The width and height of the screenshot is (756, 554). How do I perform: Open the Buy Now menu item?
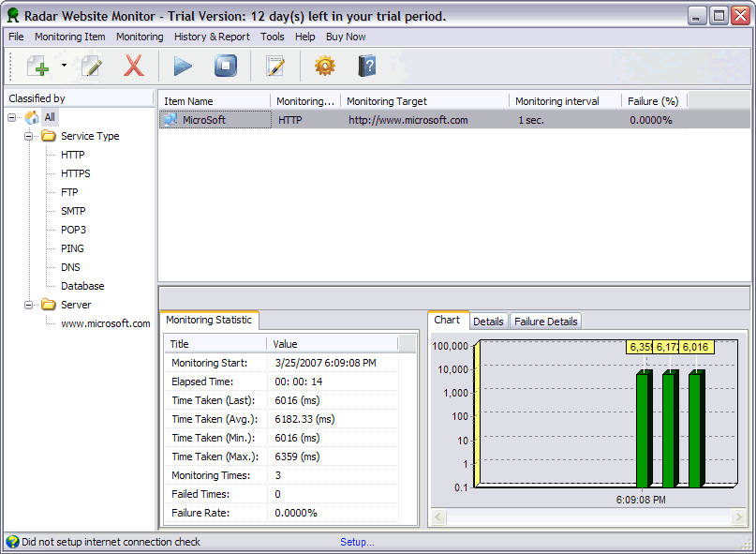(346, 37)
